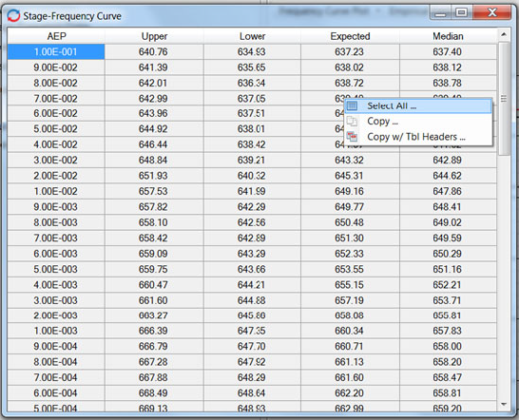Screen dimensions: 519x420
Task: Click the Lower value 644.21
Action: 252,285
